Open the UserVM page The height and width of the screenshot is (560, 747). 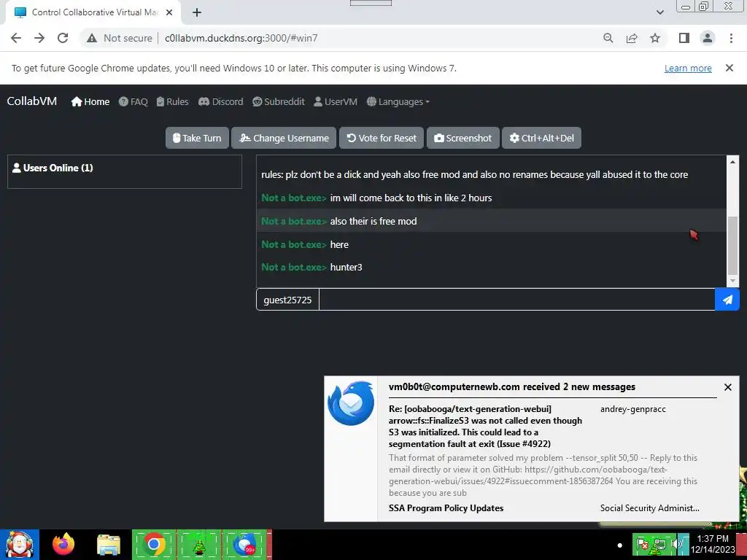(336, 101)
